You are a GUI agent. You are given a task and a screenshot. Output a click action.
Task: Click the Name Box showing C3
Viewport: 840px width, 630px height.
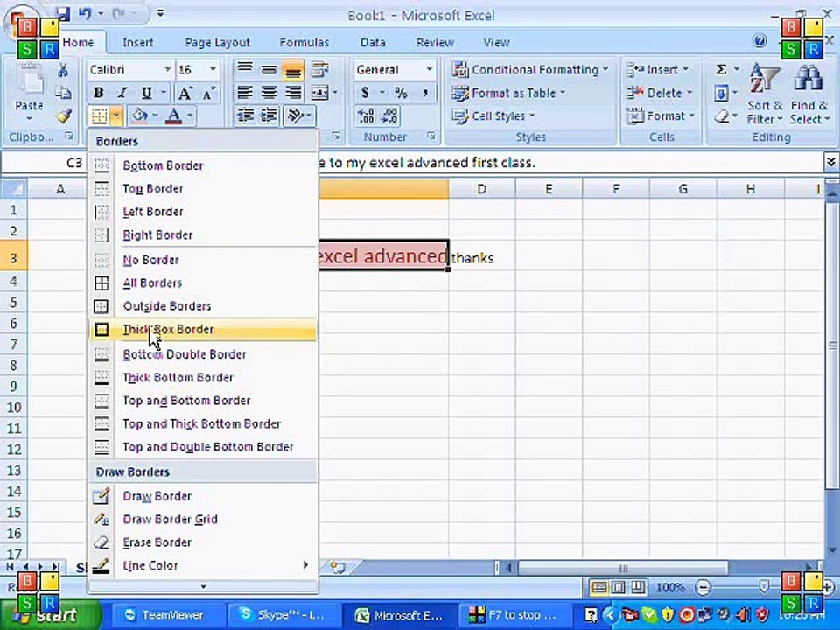pyautogui.click(x=45, y=163)
